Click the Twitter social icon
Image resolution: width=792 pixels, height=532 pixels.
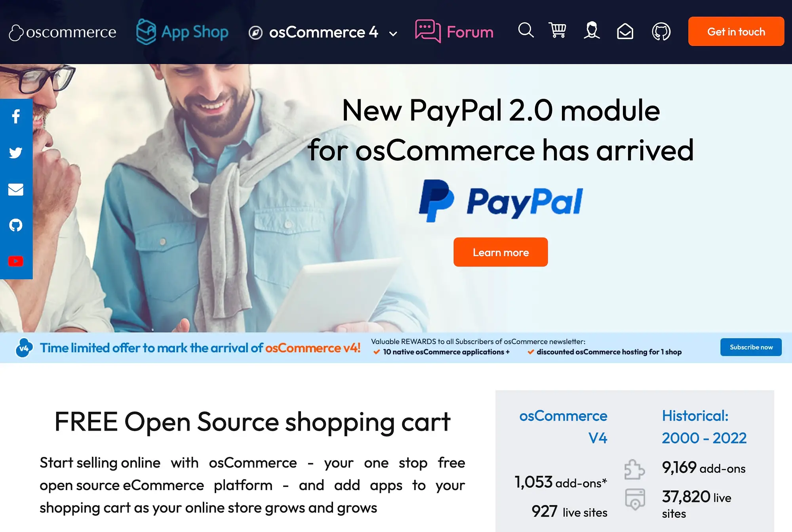coord(16,153)
